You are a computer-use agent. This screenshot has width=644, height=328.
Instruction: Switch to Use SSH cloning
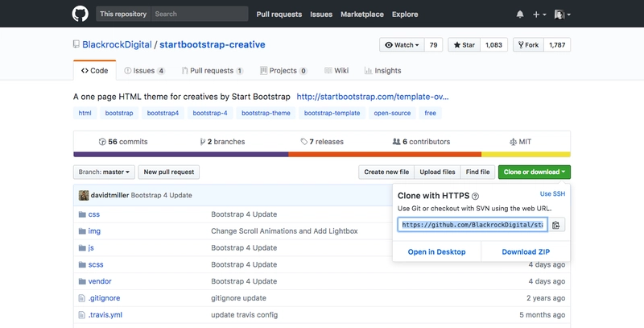(x=552, y=194)
